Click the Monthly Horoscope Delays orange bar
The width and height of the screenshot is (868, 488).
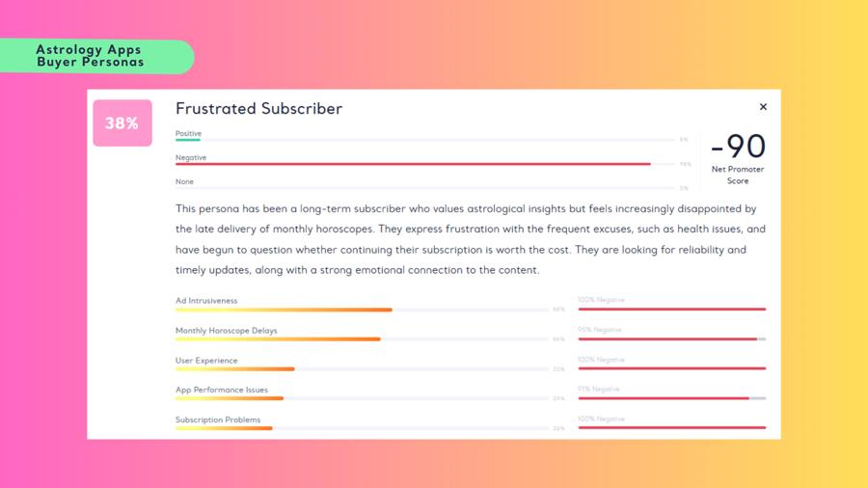point(278,339)
